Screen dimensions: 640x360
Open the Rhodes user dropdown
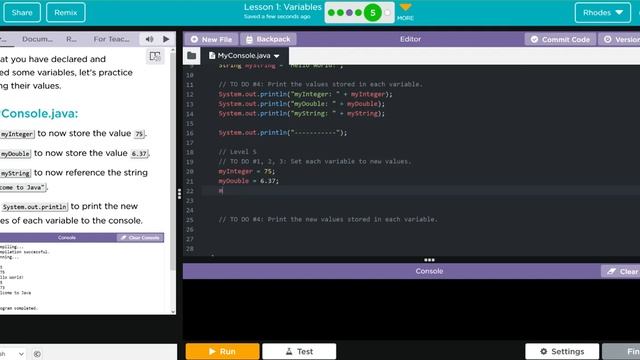click(603, 13)
